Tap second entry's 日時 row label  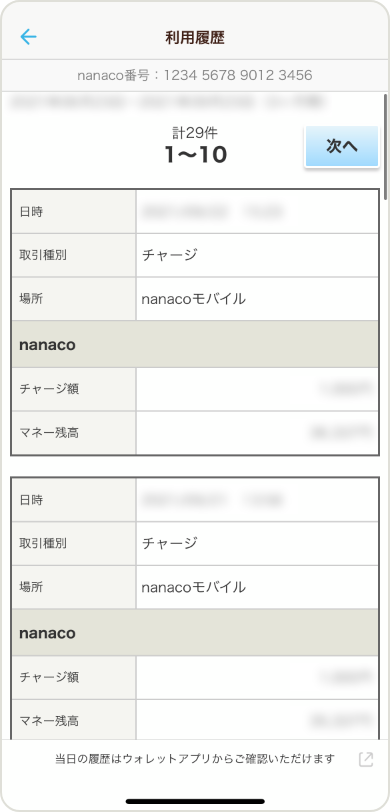pos(31,500)
